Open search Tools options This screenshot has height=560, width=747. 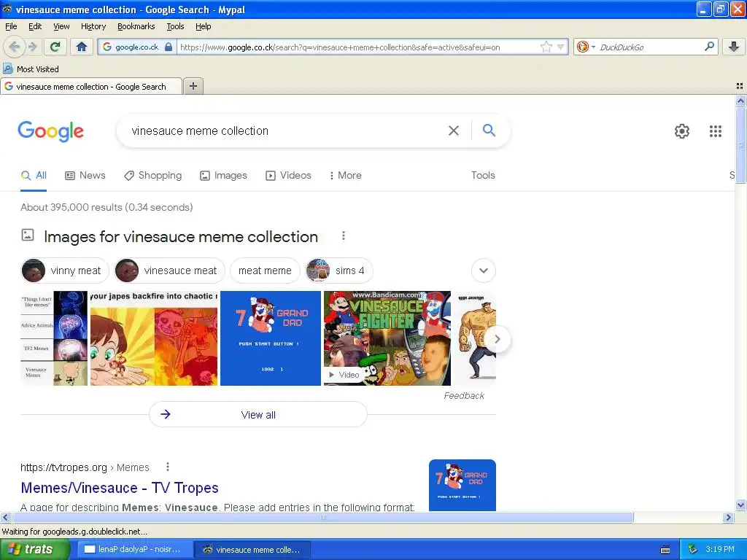click(x=483, y=175)
